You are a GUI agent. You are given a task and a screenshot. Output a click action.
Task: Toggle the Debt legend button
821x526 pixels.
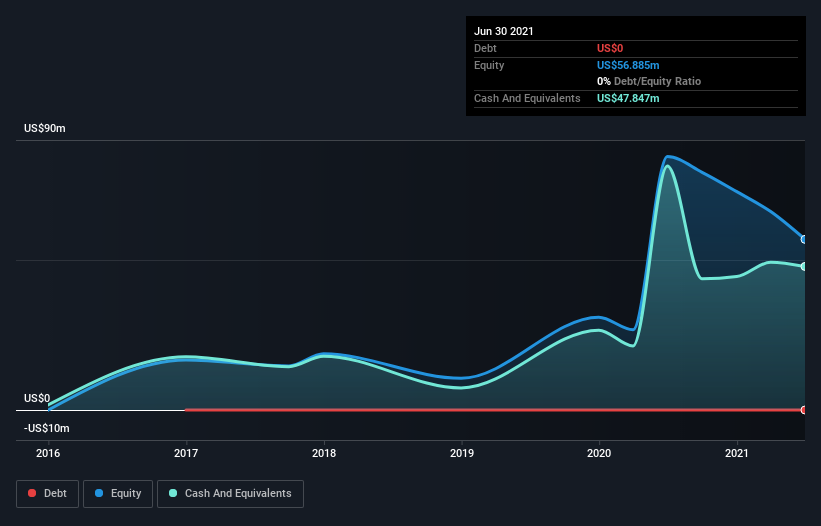coord(48,494)
